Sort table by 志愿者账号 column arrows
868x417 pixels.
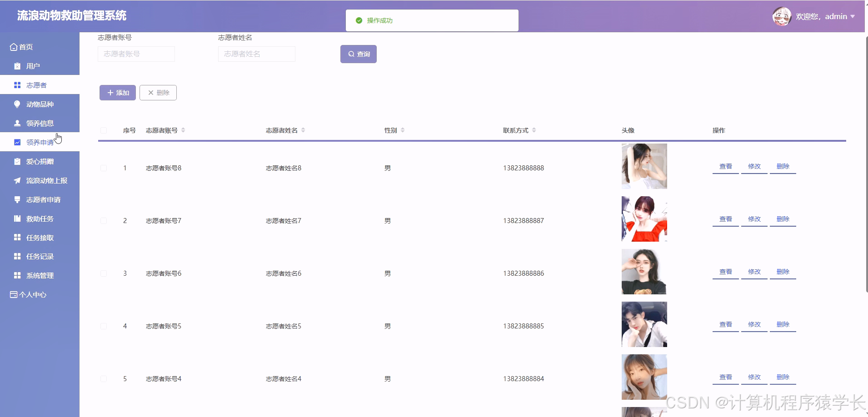[183, 130]
